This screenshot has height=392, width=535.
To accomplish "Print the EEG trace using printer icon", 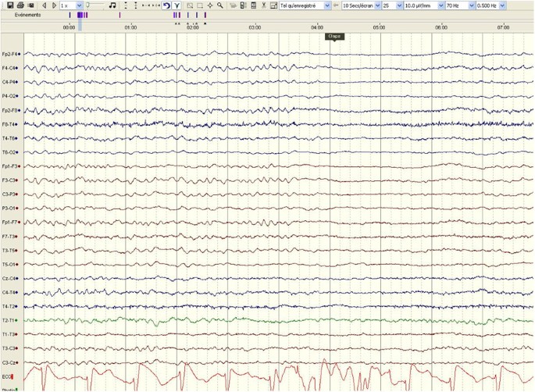I will [x=20, y=5].
